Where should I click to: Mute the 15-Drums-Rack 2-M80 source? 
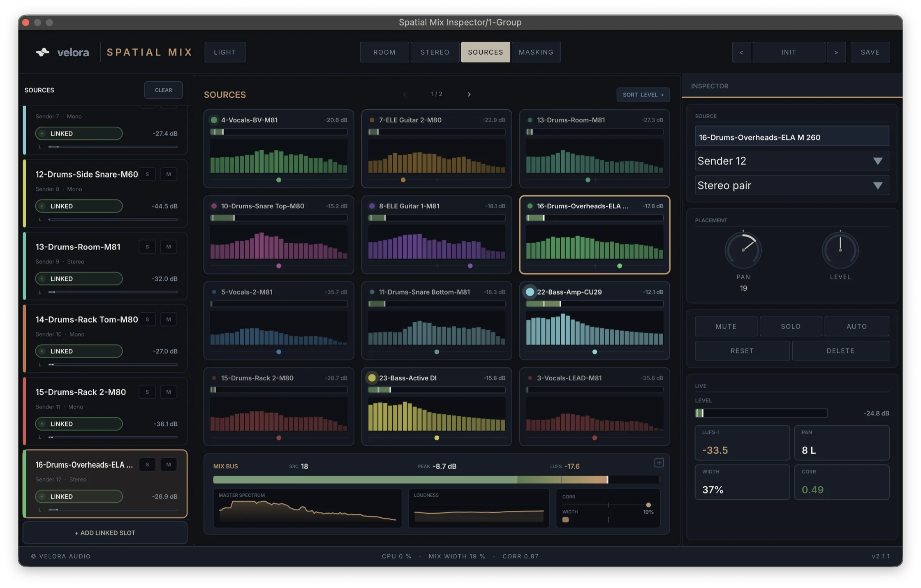point(168,392)
